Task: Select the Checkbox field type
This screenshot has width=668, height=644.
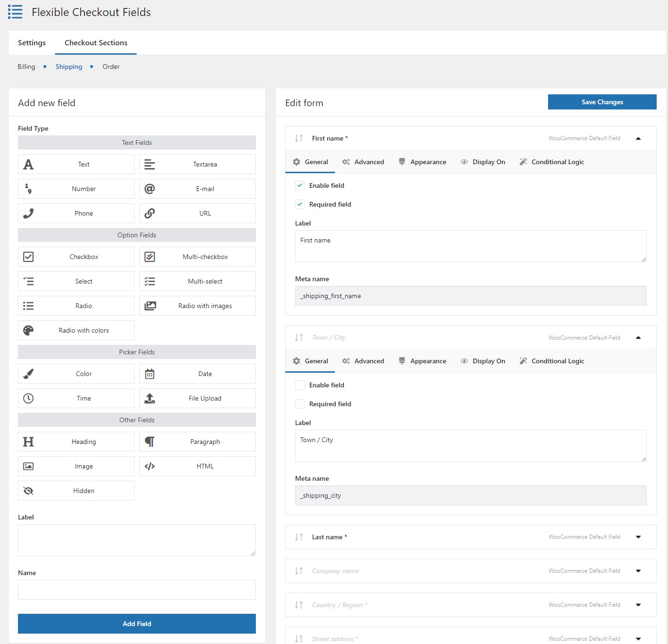Action: coord(76,257)
